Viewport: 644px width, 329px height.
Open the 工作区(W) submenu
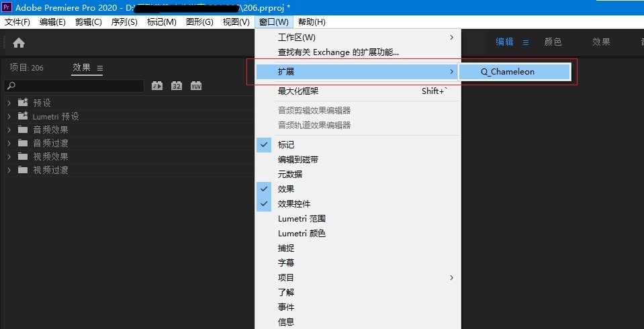coord(357,38)
